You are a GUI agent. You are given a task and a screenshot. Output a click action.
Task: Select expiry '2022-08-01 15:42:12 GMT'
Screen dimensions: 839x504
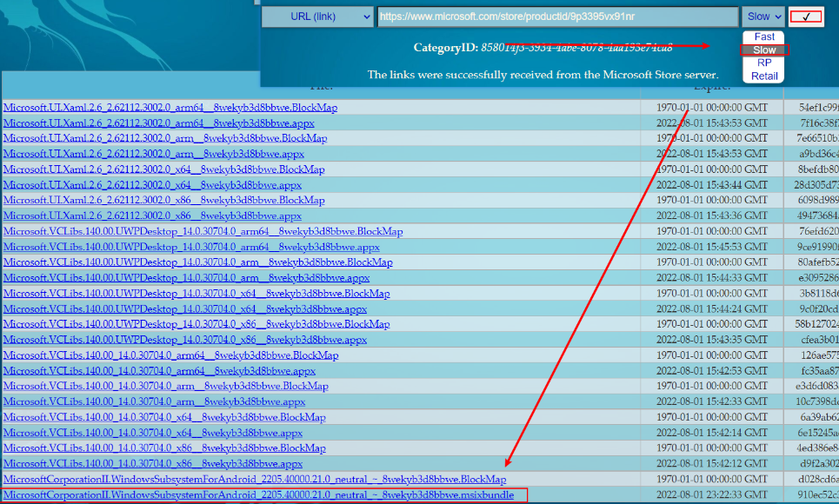tap(712, 464)
